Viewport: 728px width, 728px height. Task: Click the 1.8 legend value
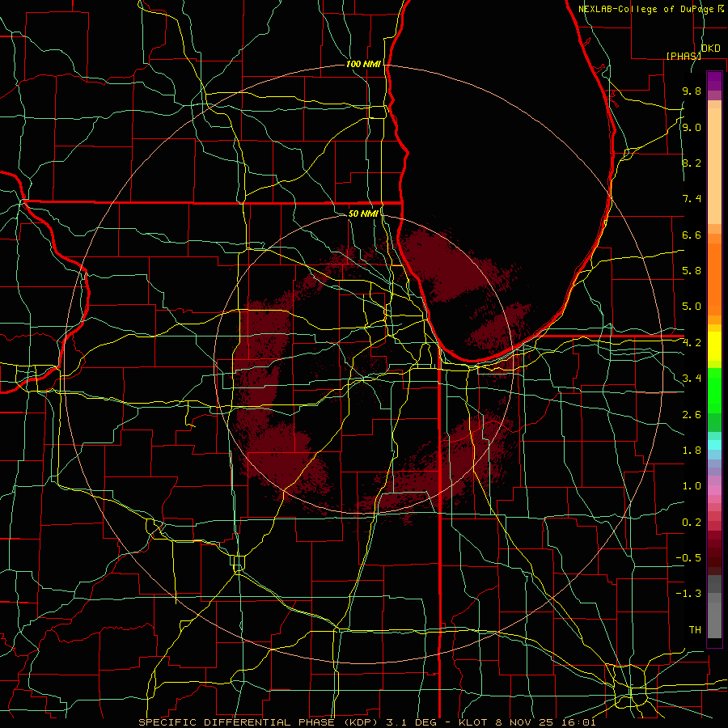(692, 451)
